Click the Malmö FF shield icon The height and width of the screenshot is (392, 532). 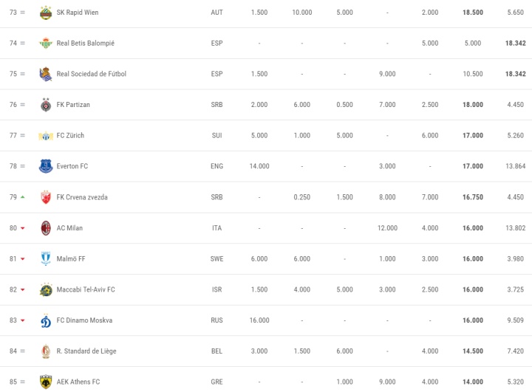pyautogui.click(x=46, y=258)
